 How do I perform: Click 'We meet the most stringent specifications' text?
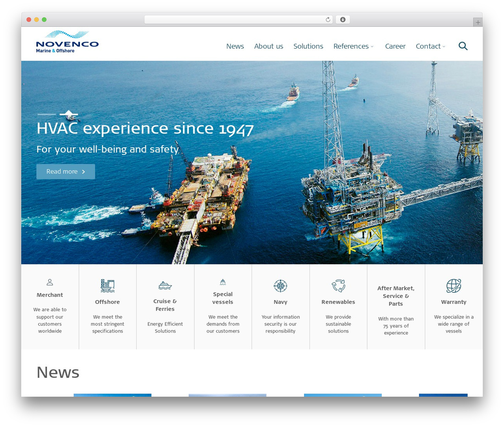(x=107, y=324)
